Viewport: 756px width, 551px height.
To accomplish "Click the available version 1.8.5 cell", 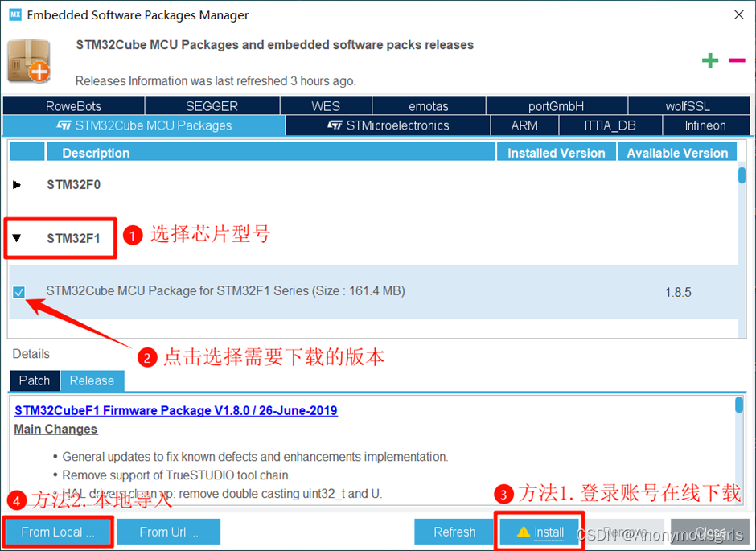I will (x=678, y=292).
